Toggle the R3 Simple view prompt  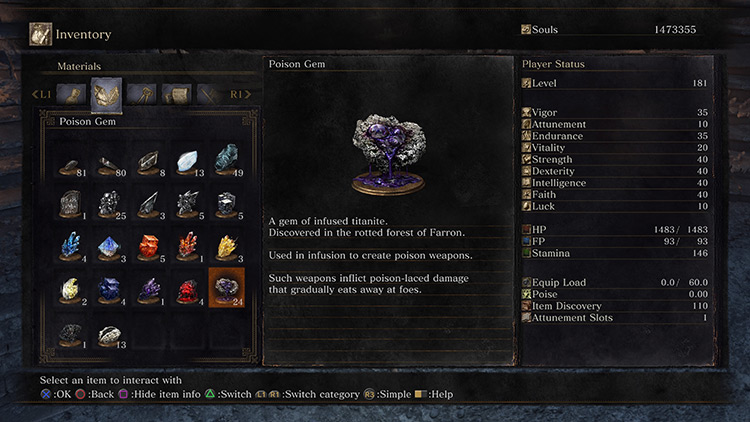pos(387,394)
